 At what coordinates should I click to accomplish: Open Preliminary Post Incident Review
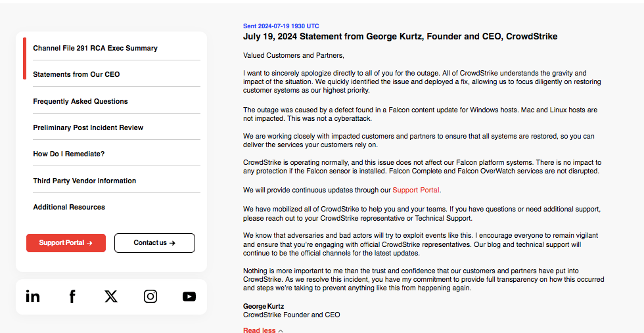click(88, 127)
